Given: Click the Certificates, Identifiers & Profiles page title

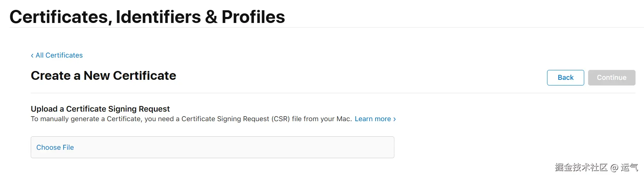Looking at the screenshot, I should coord(147,17).
